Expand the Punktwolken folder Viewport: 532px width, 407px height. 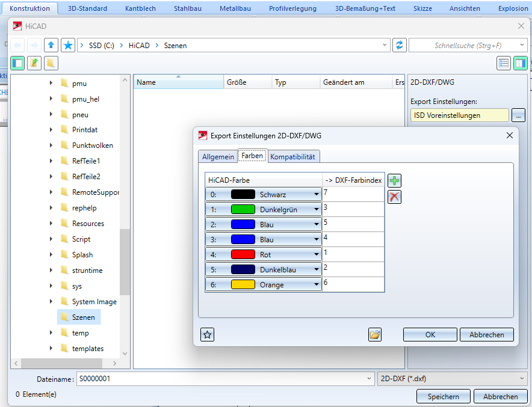click(x=51, y=145)
